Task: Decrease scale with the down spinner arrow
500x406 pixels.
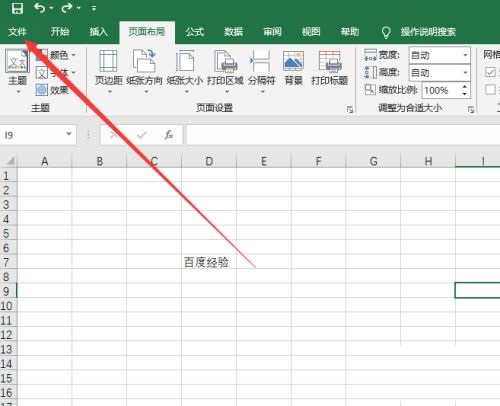Action: point(465,94)
